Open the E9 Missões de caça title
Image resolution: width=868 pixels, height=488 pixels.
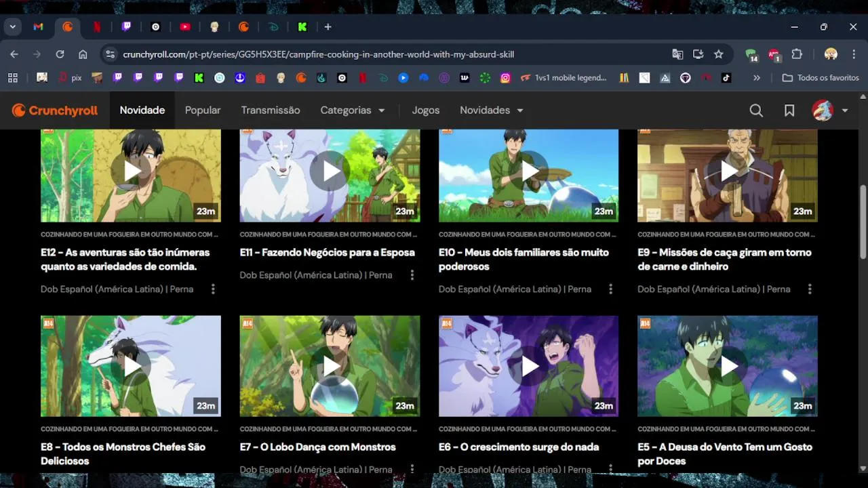pyautogui.click(x=724, y=260)
